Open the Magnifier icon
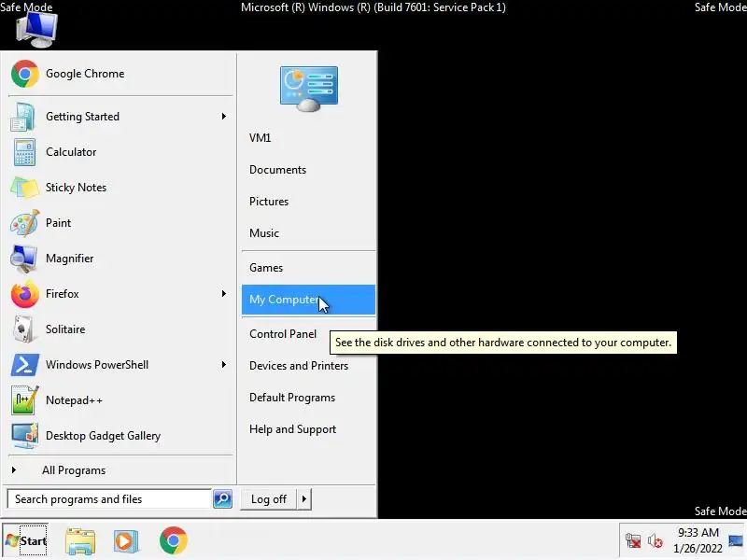 tap(24, 259)
